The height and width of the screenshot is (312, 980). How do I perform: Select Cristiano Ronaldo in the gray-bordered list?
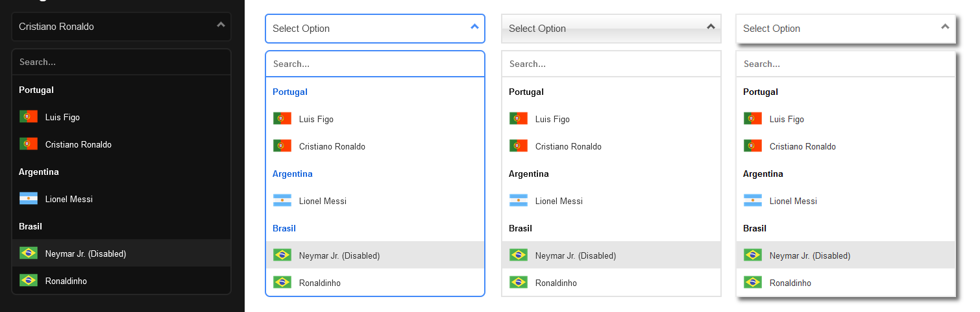click(x=569, y=146)
